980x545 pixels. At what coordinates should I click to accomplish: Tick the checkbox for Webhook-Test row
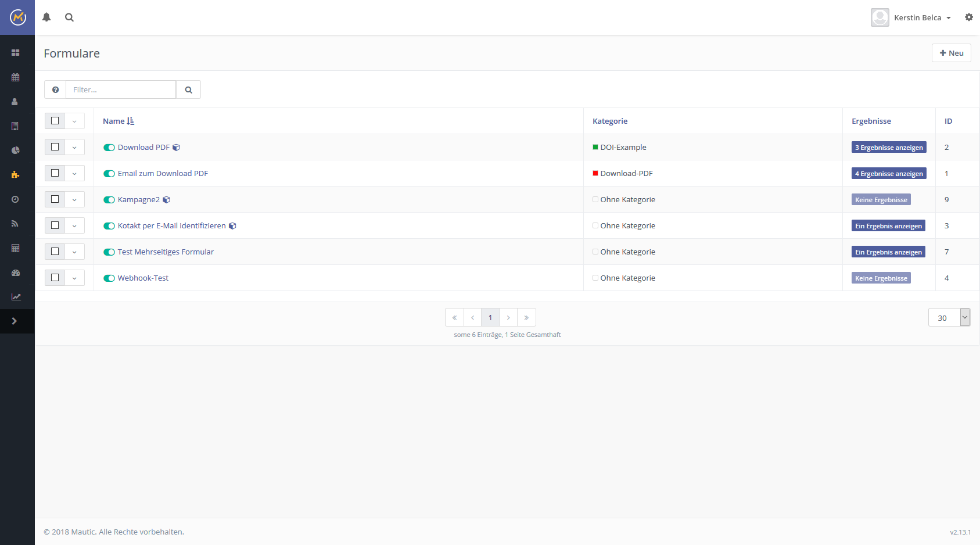[x=55, y=278]
